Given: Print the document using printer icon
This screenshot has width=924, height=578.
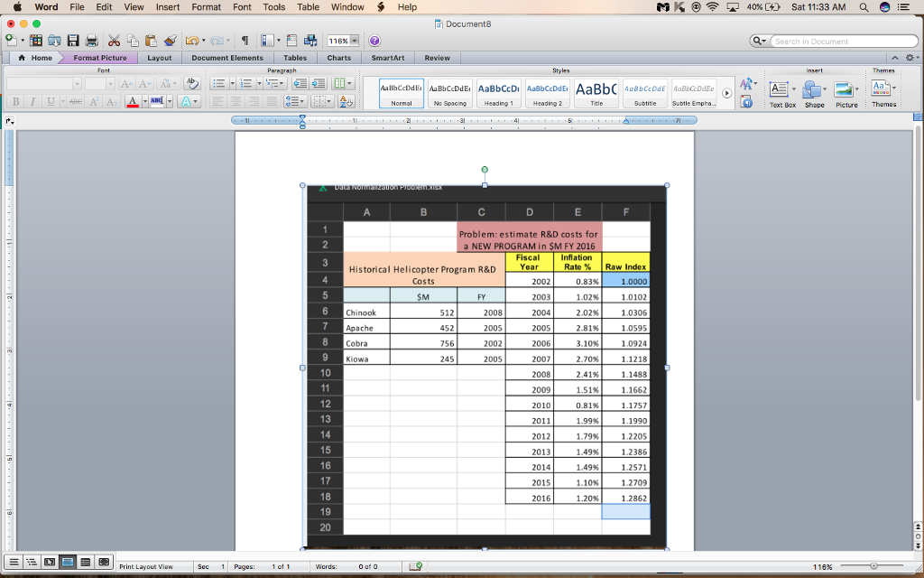Looking at the screenshot, I should point(91,41).
